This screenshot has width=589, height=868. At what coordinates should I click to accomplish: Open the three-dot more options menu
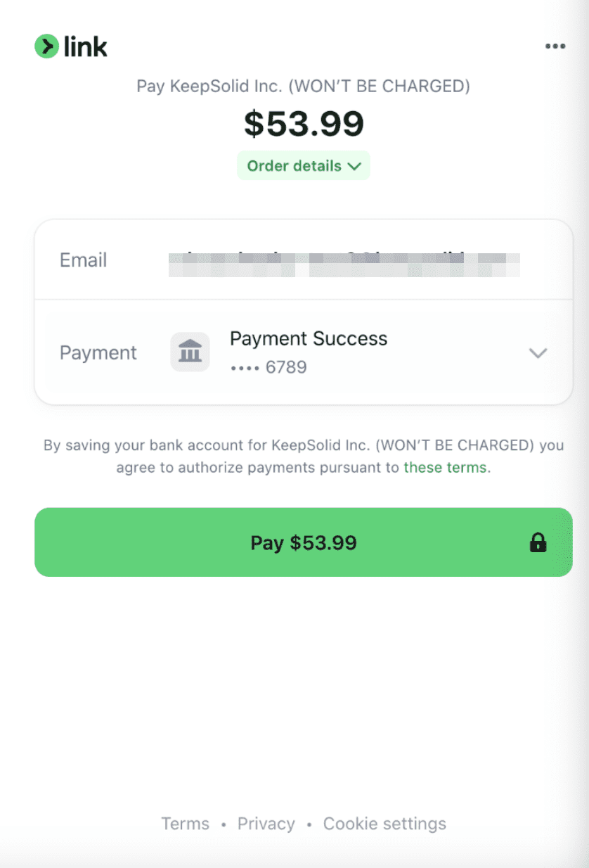pyautogui.click(x=555, y=46)
